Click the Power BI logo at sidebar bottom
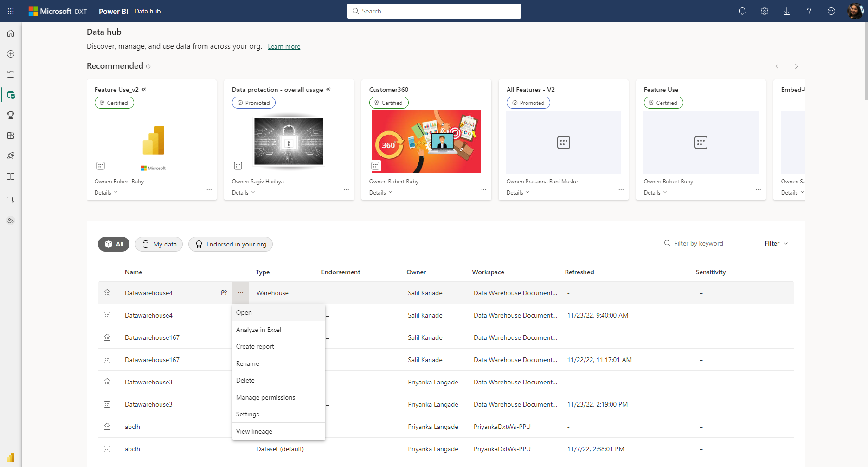The width and height of the screenshot is (868, 467). pyautogui.click(x=11, y=457)
